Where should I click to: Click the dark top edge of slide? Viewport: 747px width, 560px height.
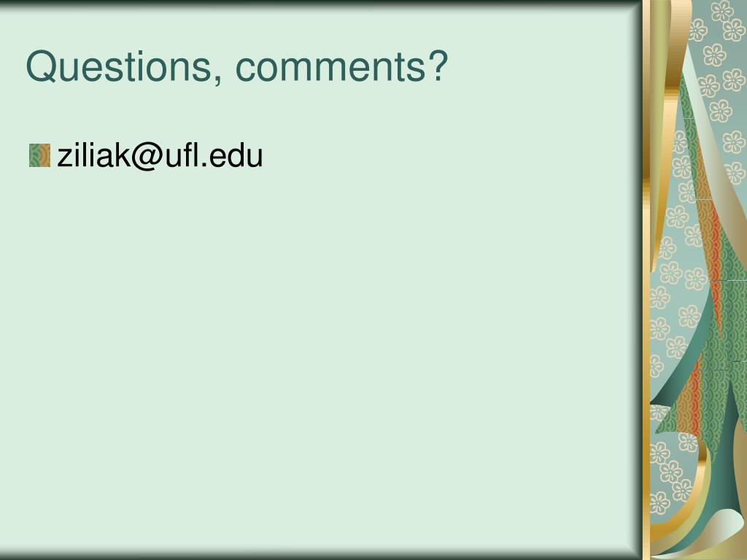tap(320, 3)
